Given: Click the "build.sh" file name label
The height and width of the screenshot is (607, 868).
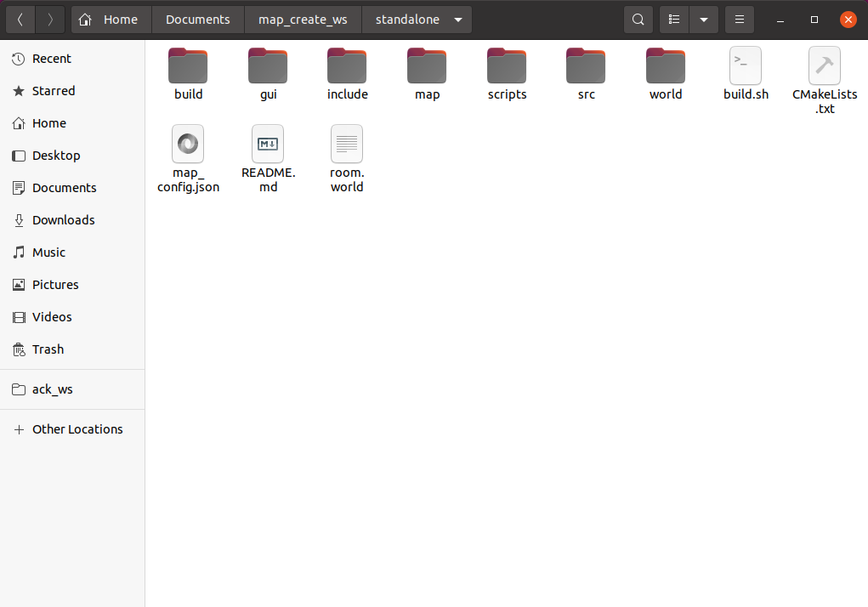Looking at the screenshot, I should pos(746,94).
